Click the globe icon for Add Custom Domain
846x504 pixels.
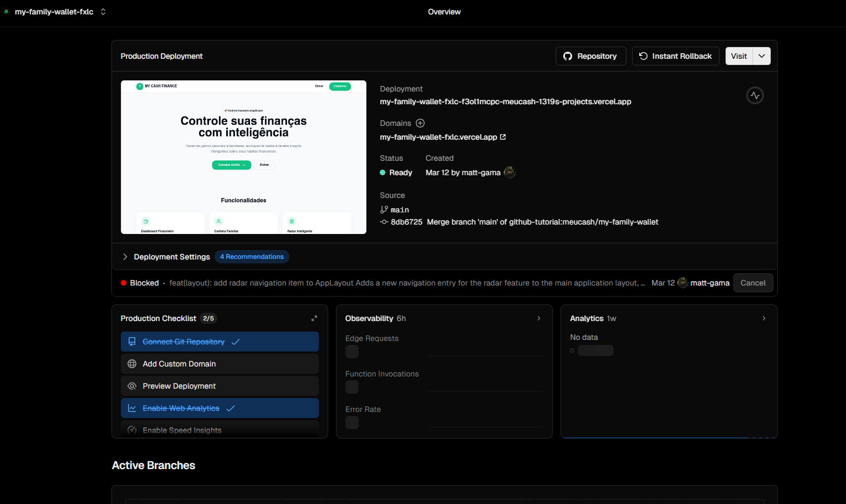[x=132, y=364]
